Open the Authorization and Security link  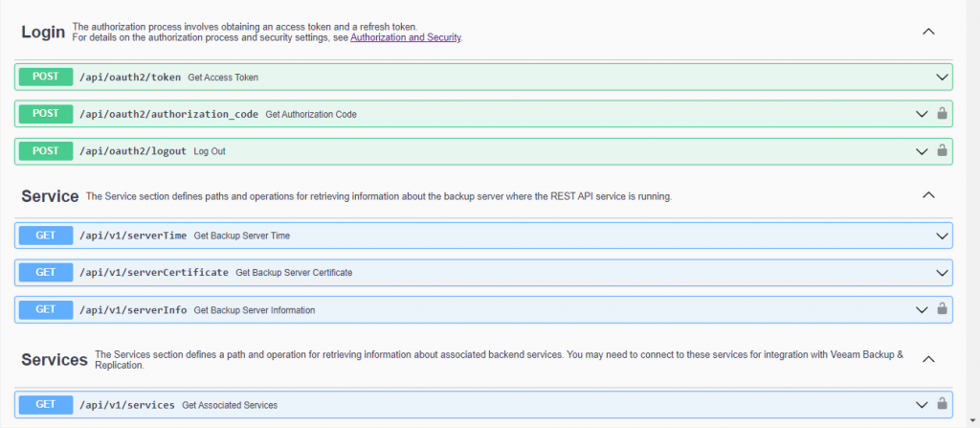click(406, 37)
